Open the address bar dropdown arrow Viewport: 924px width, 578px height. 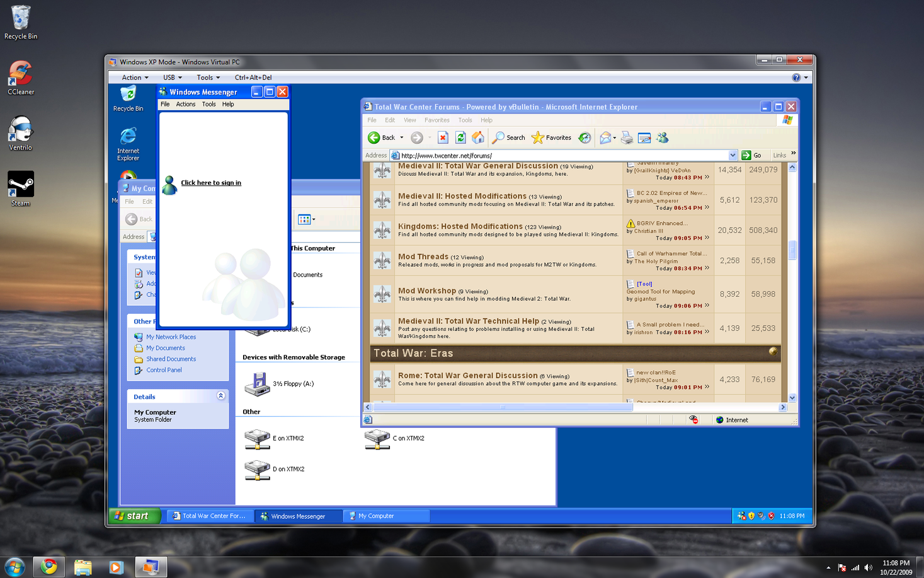coord(733,155)
